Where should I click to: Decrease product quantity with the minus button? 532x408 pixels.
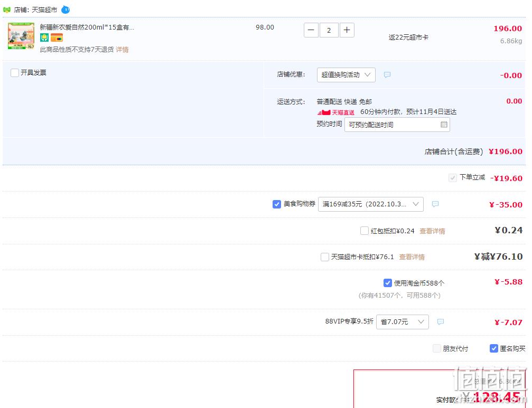311,30
